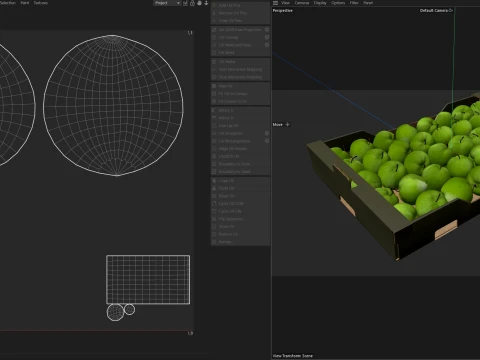Image resolution: width=480 pixels, height=360 pixels.
Task: Open the viewport Options menu
Action: (x=338, y=3)
